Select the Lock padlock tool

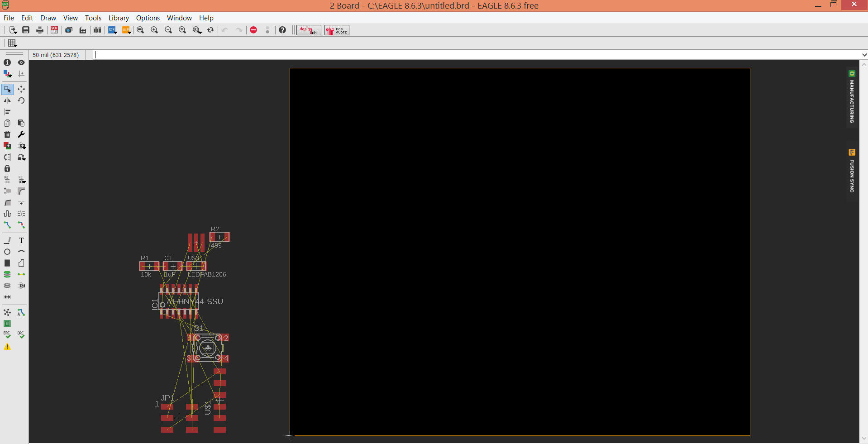coord(7,168)
